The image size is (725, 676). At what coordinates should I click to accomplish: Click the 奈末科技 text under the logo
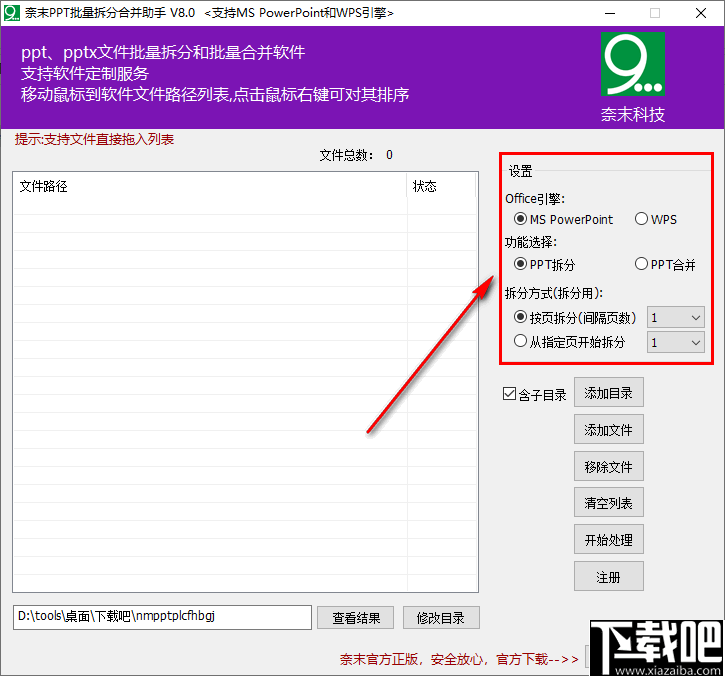coord(633,114)
